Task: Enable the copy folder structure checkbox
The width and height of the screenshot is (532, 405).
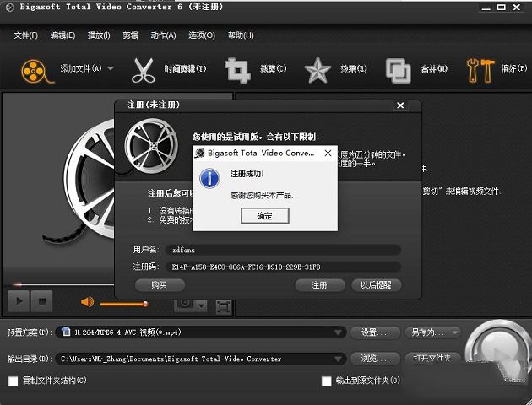Action: 13,381
